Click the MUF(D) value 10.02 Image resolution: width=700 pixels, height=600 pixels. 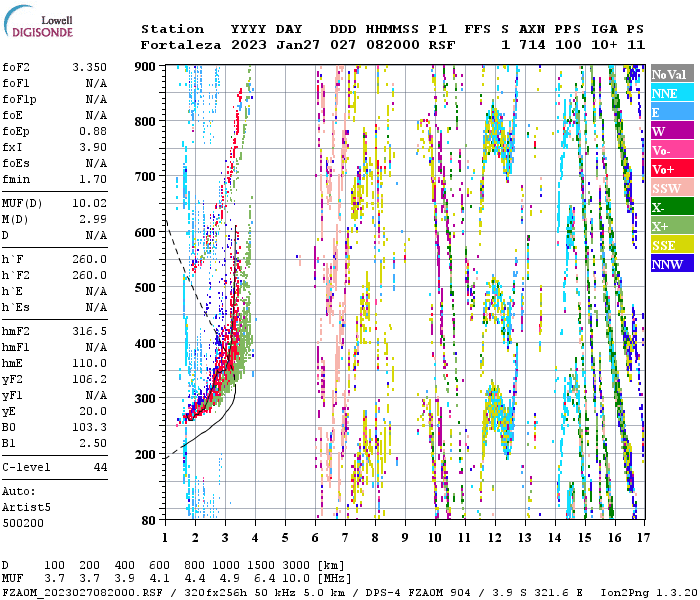tap(89, 203)
